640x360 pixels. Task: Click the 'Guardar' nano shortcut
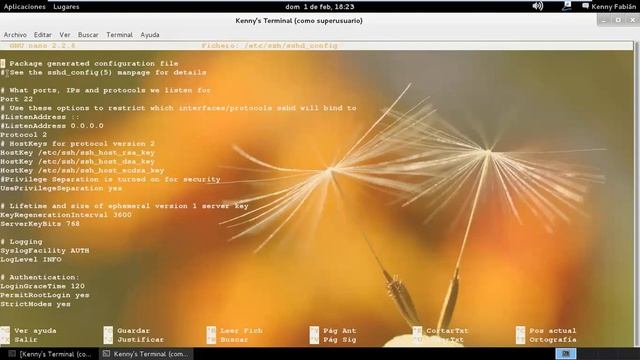click(x=127, y=331)
